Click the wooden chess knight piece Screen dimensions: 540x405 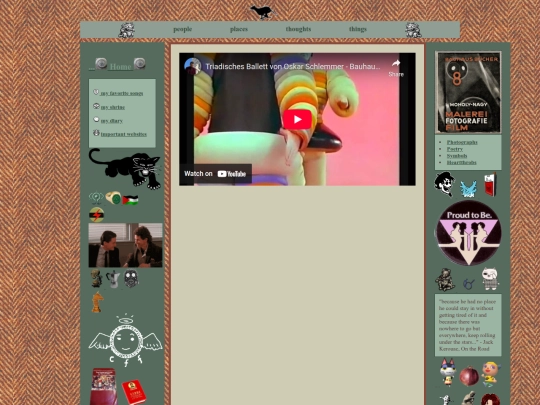(97, 302)
